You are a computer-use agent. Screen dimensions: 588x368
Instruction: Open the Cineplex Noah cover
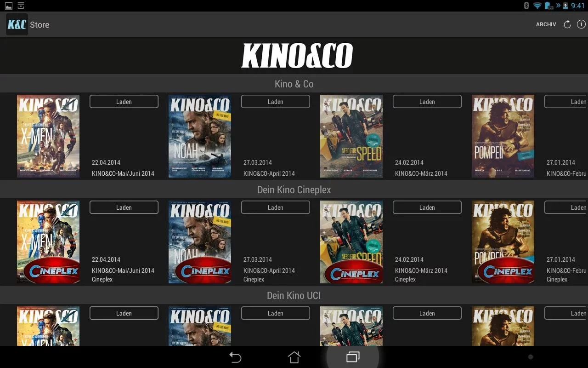[200, 242]
